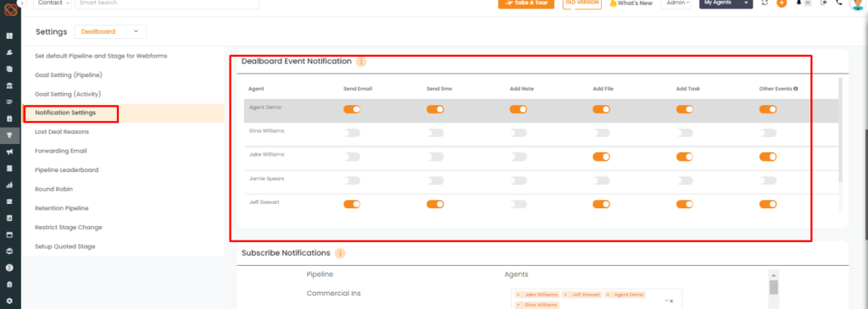The width and height of the screenshot is (868, 309).
Task: Clear all agents in Commercial Ins field
Action: pos(671,301)
